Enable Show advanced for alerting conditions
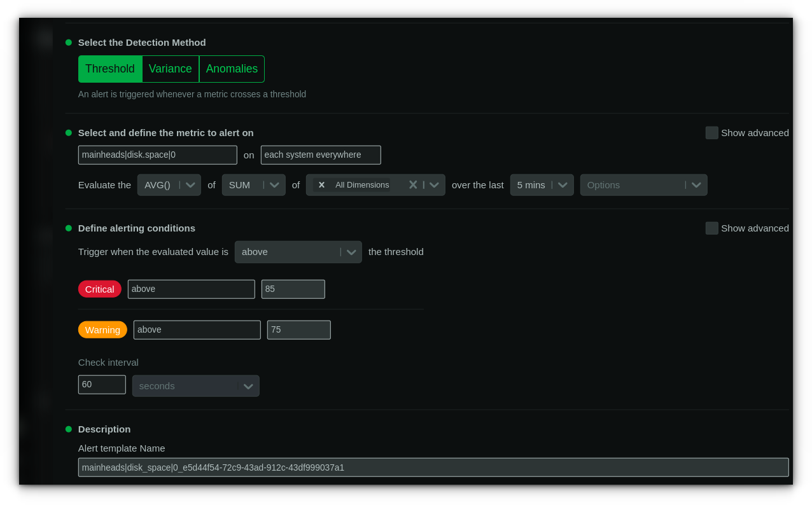Image resolution: width=812 pixels, height=505 pixels. click(x=711, y=228)
